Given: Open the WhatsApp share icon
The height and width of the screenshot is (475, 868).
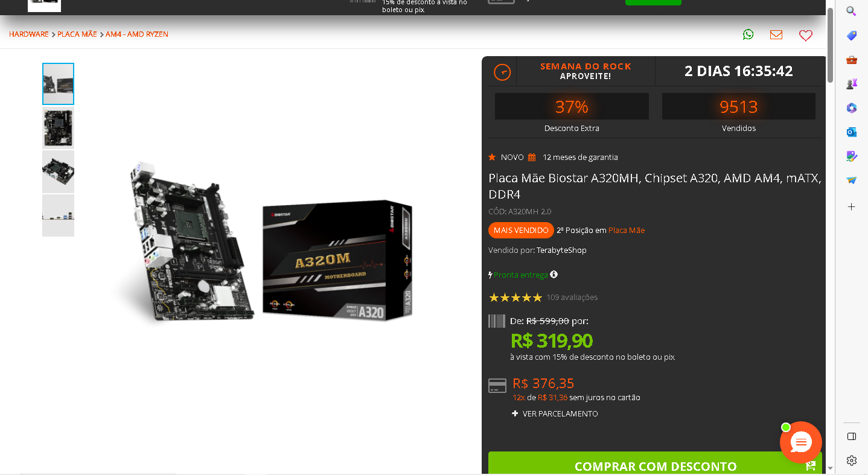Looking at the screenshot, I should 748,34.
